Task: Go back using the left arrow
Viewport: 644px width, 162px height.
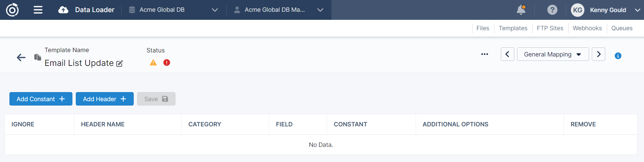Action: [x=21, y=57]
